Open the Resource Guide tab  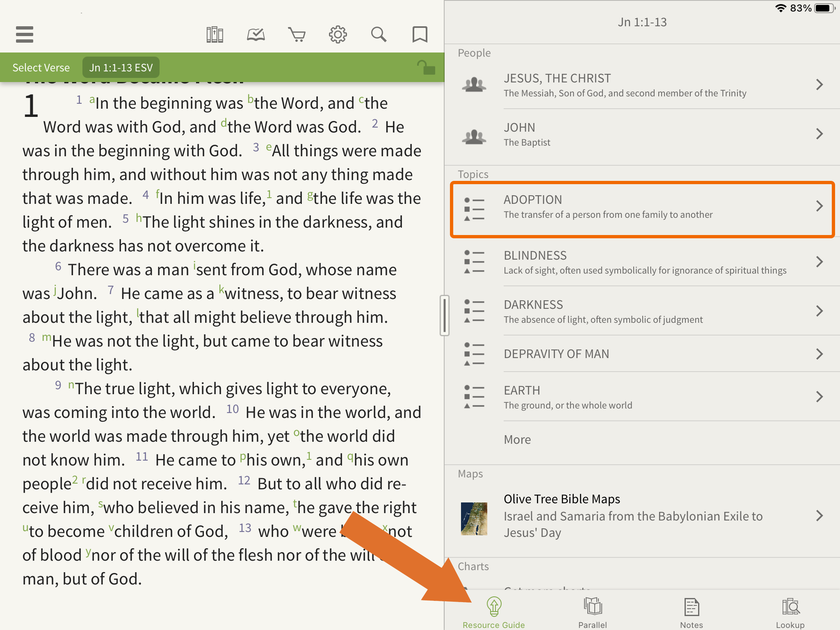pyautogui.click(x=494, y=613)
